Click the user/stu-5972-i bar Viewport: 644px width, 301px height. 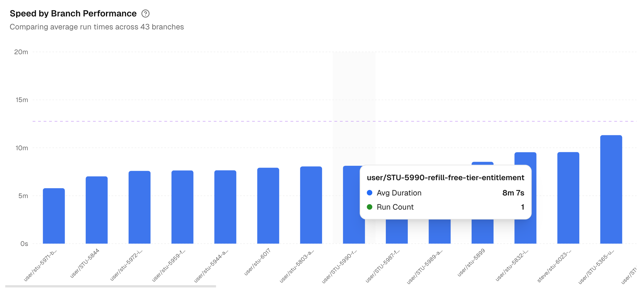coord(139,208)
